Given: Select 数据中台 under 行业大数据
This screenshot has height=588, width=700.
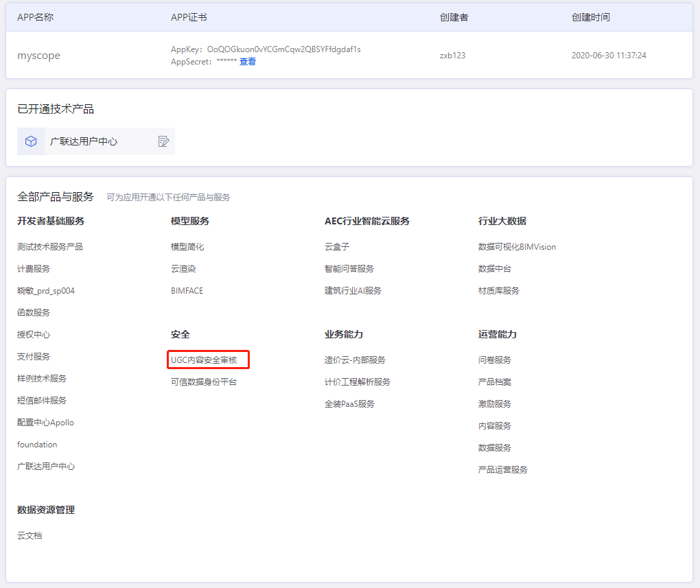Looking at the screenshot, I should point(495,268).
